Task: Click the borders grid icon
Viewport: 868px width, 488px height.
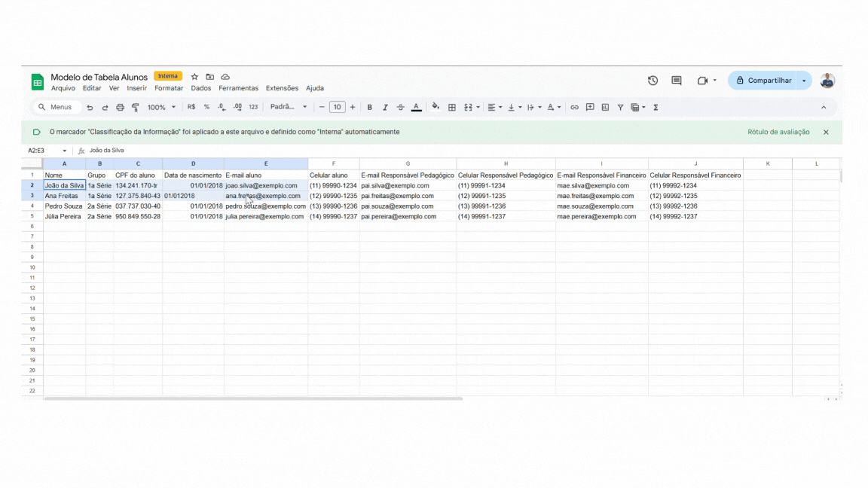Action: tap(452, 108)
